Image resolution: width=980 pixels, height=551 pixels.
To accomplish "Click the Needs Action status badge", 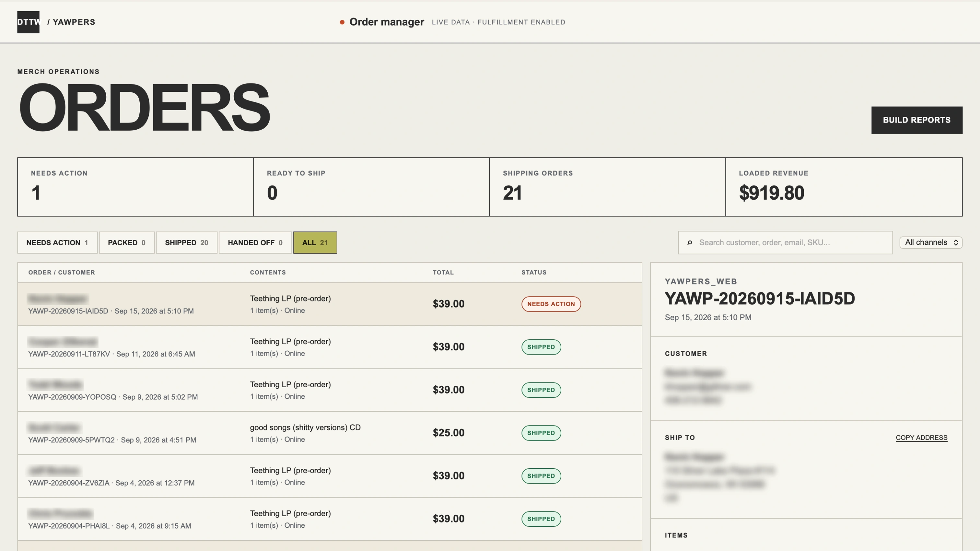I will click(x=551, y=304).
